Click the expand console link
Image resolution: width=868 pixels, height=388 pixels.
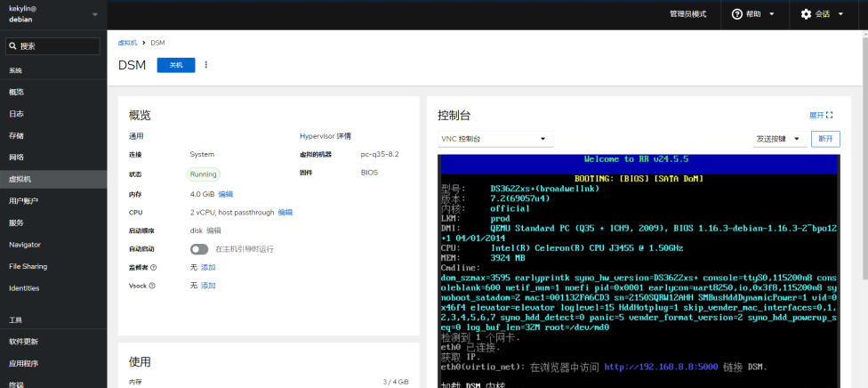click(x=821, y=116)
